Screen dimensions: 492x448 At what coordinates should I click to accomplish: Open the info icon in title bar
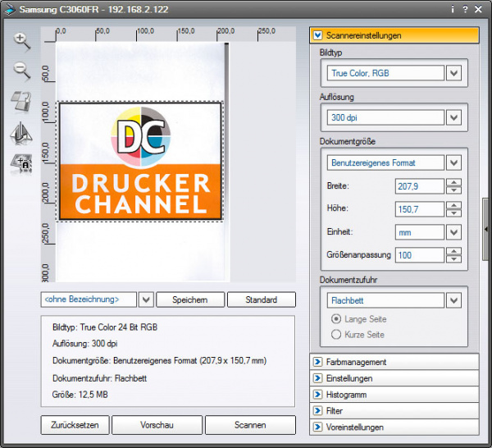(452, 9)
